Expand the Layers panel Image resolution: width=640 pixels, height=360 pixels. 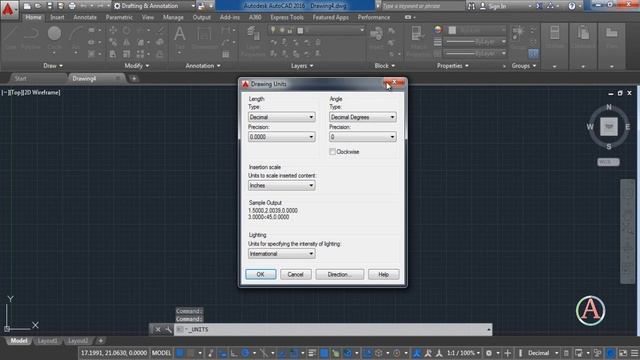click(302, 66)
